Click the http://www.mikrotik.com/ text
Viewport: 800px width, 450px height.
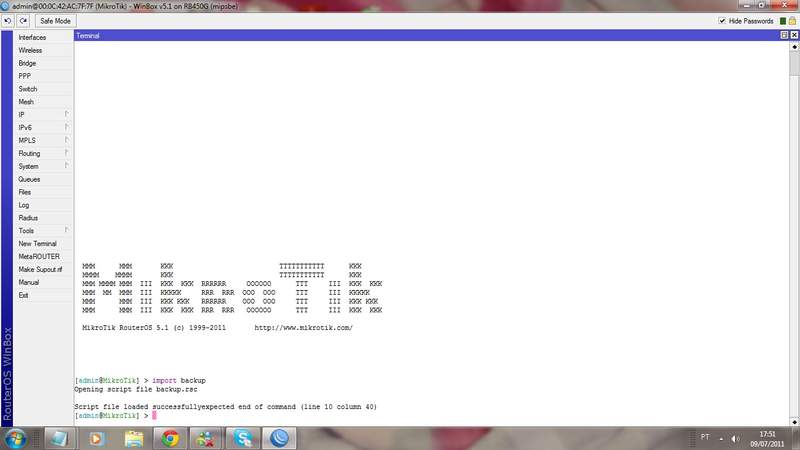coord(303,328)
